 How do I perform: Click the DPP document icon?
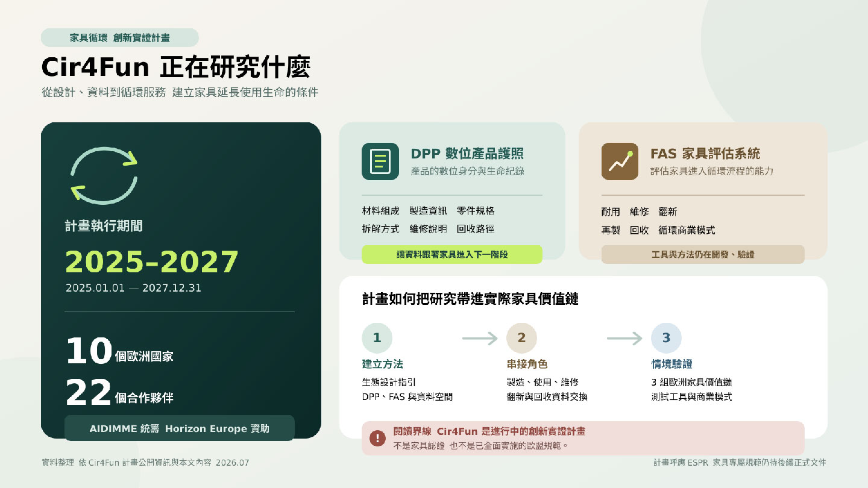380,161
